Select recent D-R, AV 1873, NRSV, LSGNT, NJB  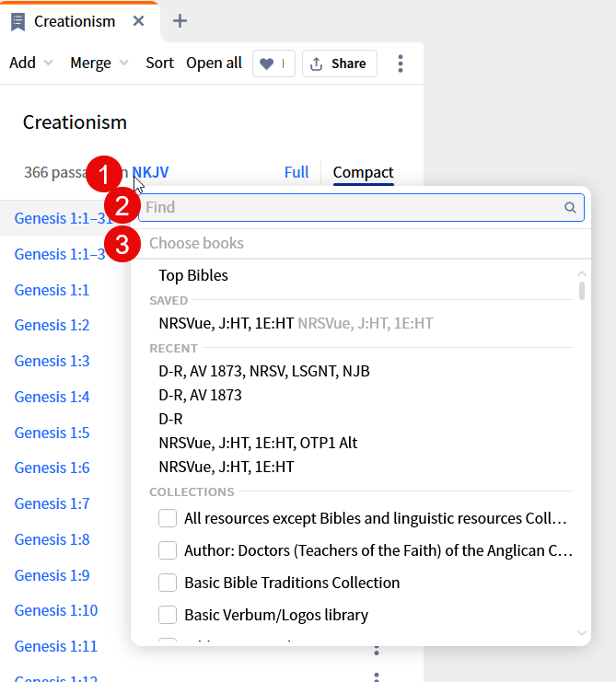[264, 371]
